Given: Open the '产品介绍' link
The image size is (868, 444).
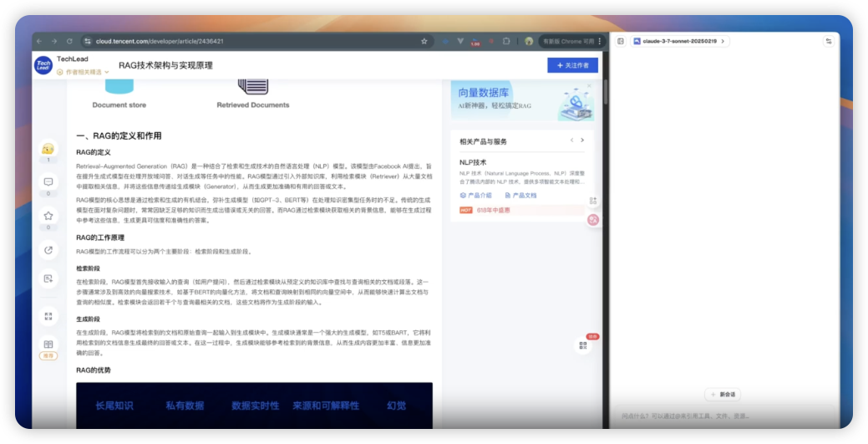Looking at the screenshot, I should (475, 195).
